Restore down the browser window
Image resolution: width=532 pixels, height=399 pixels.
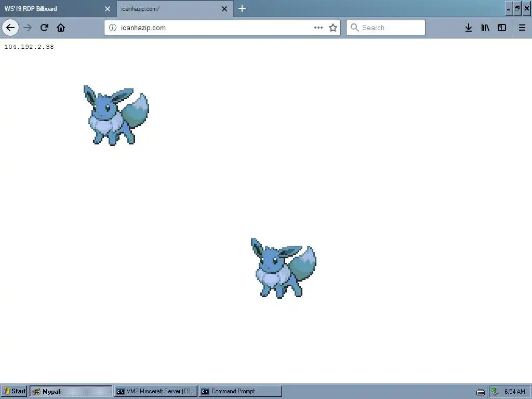(517, 9)
